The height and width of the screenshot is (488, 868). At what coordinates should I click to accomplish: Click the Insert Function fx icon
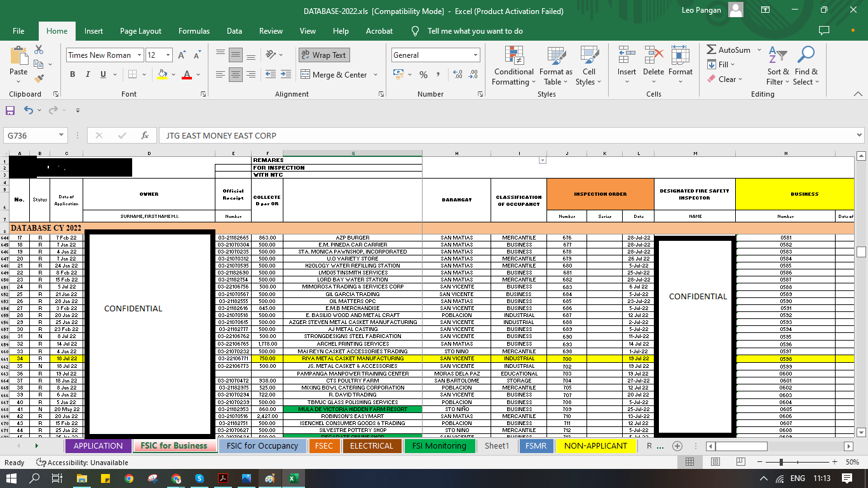coord(145,135)
